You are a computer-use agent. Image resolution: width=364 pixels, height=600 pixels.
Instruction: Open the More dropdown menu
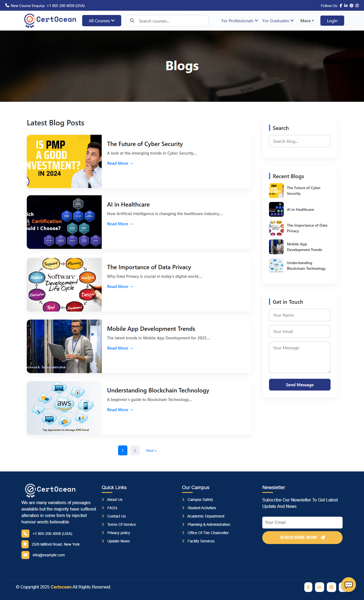coord(307,21)
